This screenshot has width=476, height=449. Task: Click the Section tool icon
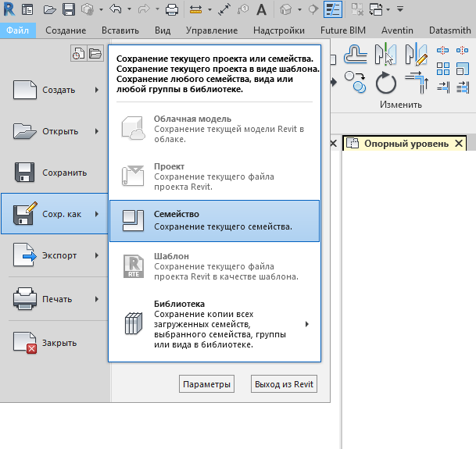click(x=313, y=9)
